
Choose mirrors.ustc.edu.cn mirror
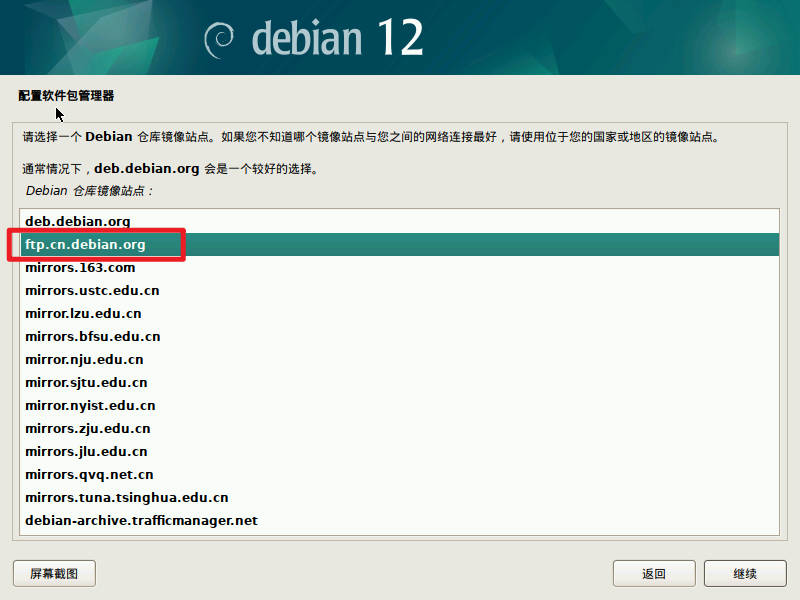pos(399,290)
